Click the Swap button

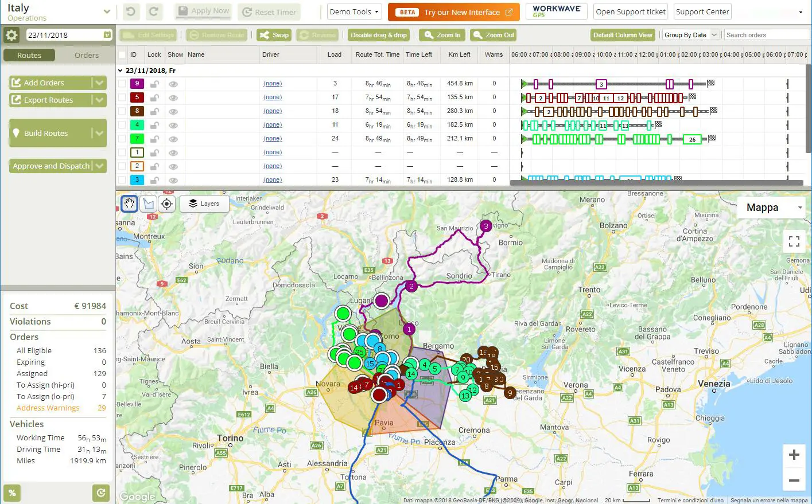(x=274, y=35)
